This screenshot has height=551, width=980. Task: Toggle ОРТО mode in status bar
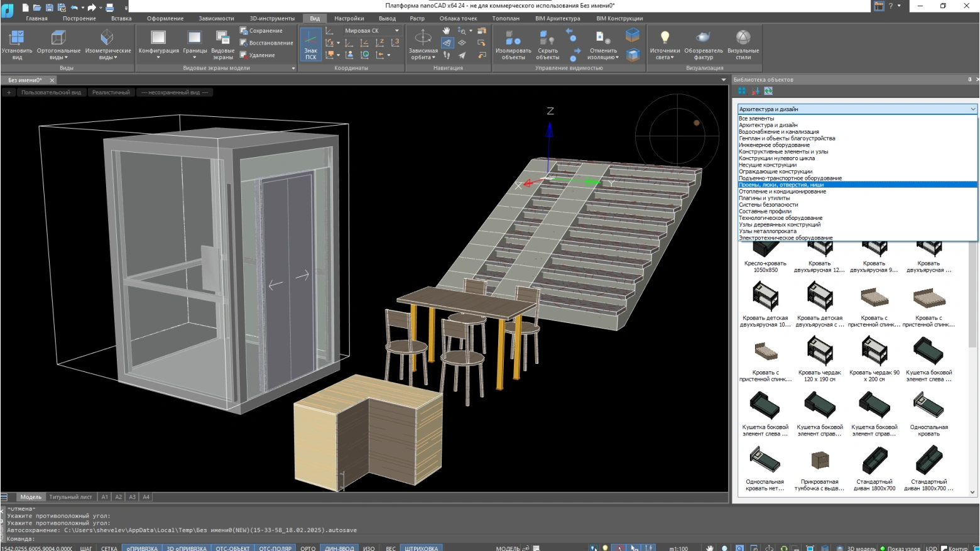click(x=308, y=548)
